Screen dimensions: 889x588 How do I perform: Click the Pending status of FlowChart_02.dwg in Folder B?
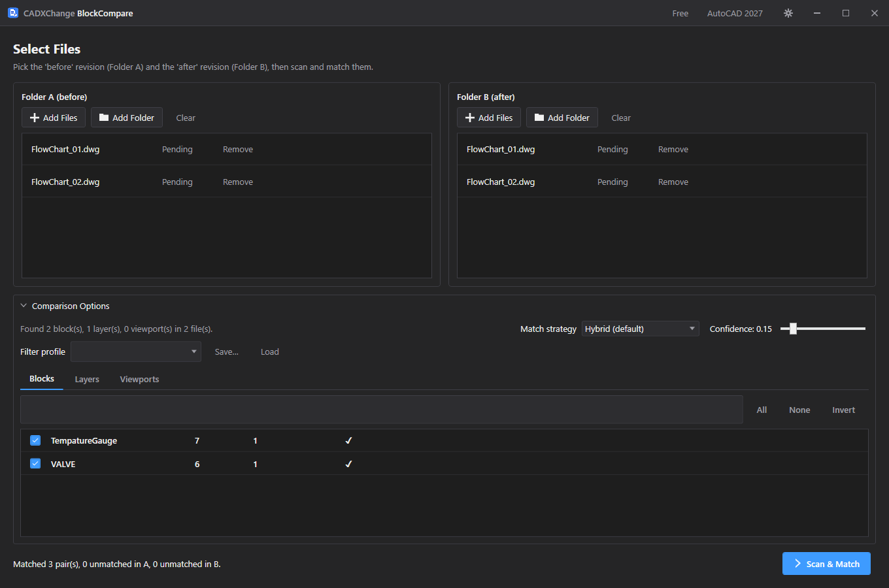612,182
